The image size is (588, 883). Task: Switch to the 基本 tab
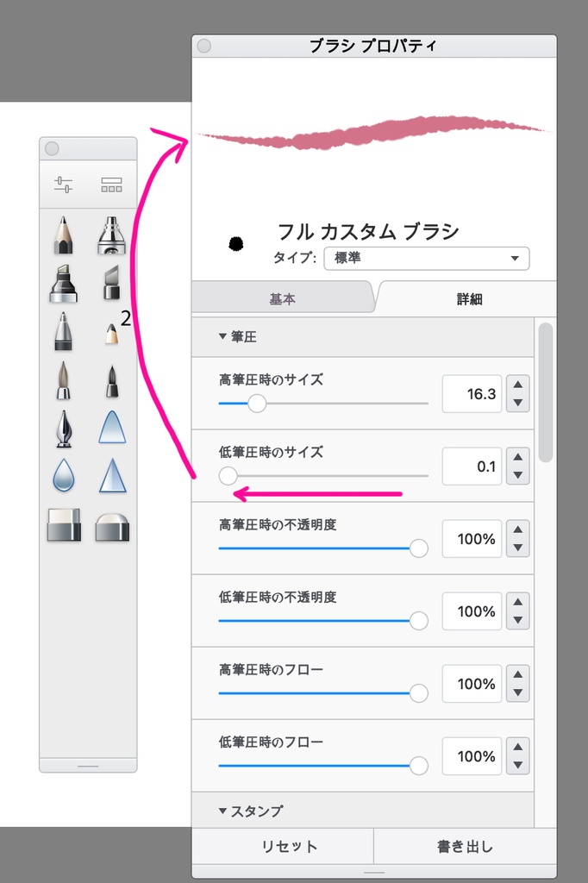[283, 297]
